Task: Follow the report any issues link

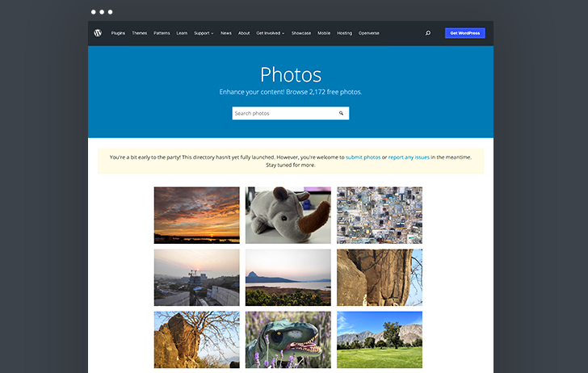Action: point(409,157)
